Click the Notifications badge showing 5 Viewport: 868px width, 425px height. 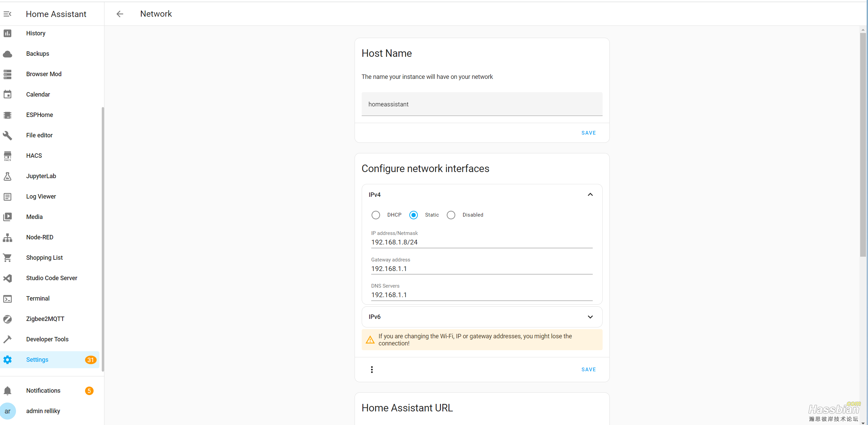89,391
